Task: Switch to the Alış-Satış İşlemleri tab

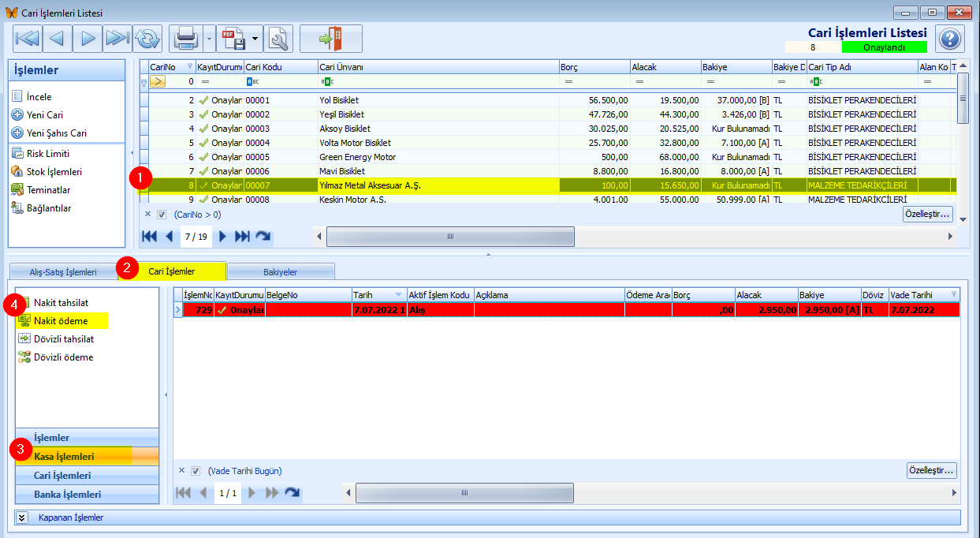Action: point(63,271)
